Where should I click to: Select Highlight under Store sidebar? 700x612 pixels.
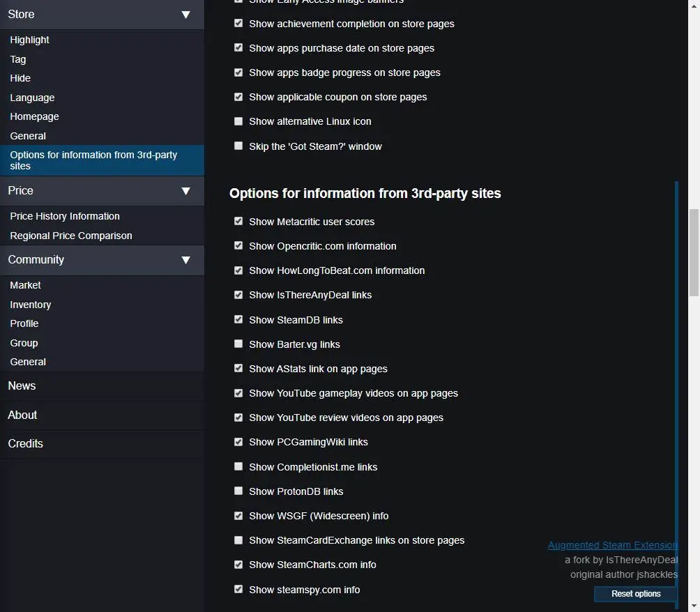(x=29, y=40)
